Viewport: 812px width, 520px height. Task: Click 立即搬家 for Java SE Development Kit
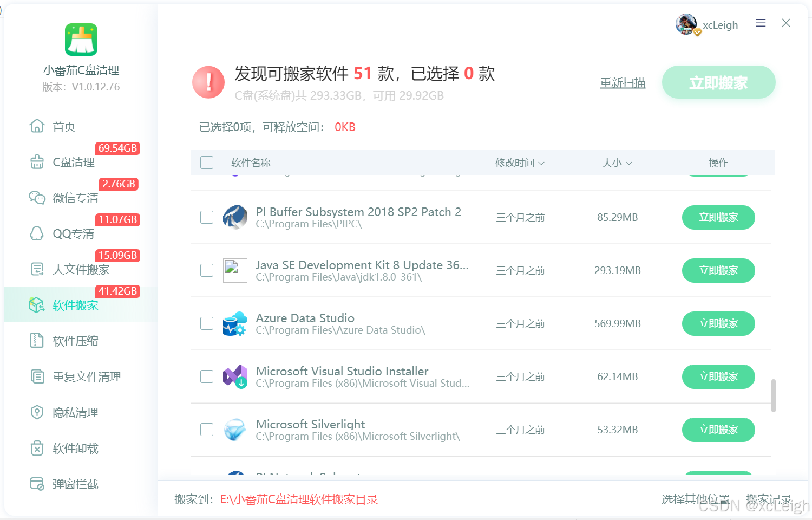718,270
